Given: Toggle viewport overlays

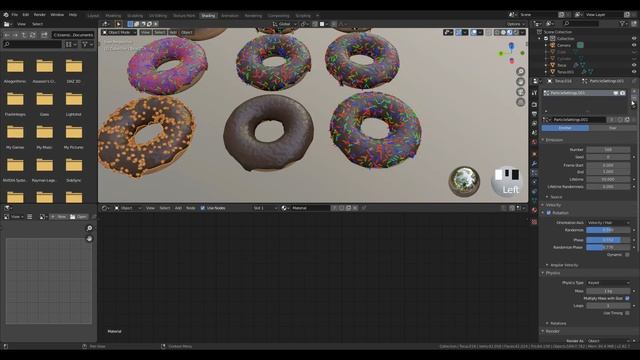Looking at the screenshot, I should [x=473, y=32].
